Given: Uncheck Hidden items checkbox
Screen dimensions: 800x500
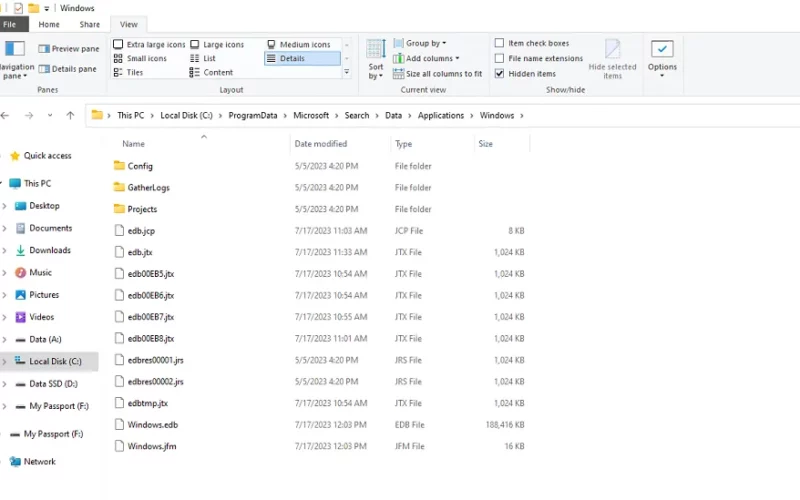Looking at the screenshot, I should tap(499, 73).
